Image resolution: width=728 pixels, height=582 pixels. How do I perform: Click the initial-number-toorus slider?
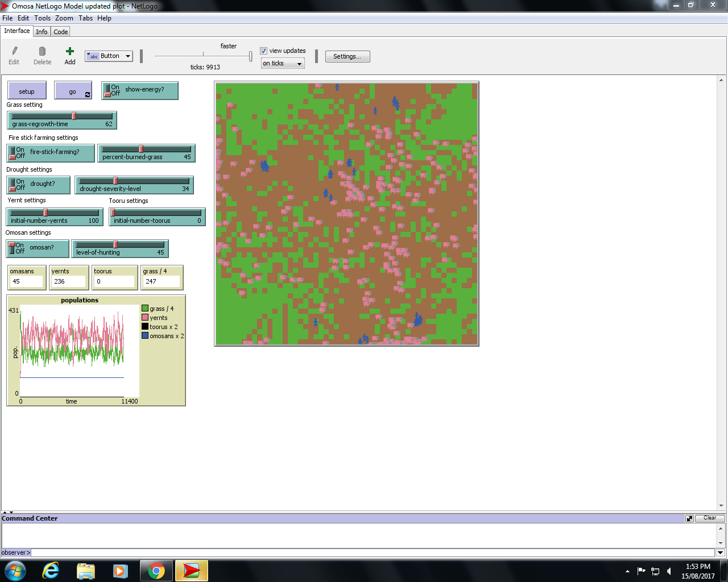[157, 217]
